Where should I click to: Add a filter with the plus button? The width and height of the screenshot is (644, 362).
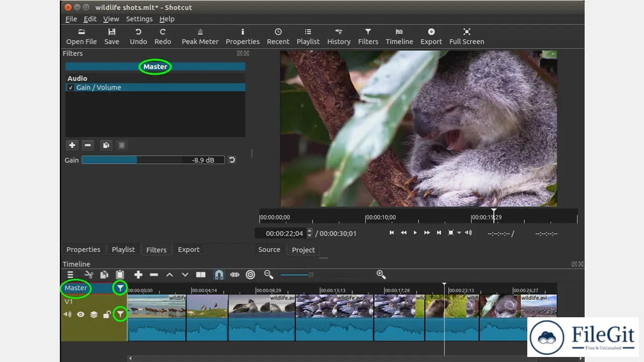[72, 145]
